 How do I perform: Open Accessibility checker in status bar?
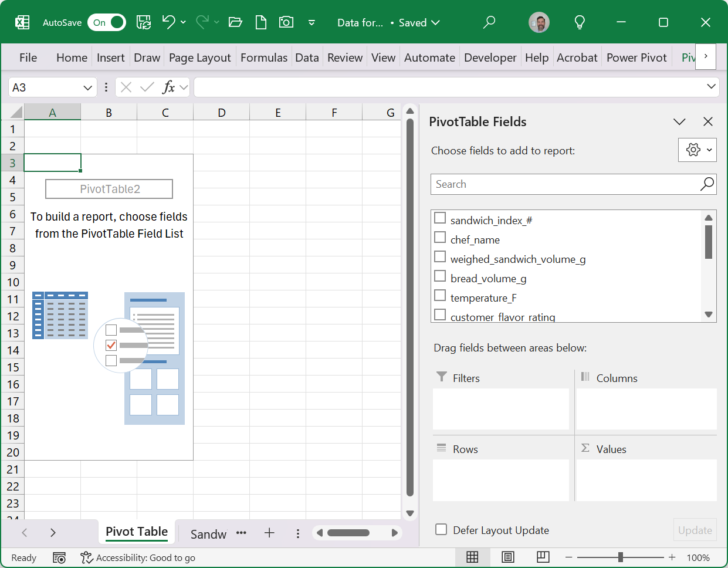[138, 557]
